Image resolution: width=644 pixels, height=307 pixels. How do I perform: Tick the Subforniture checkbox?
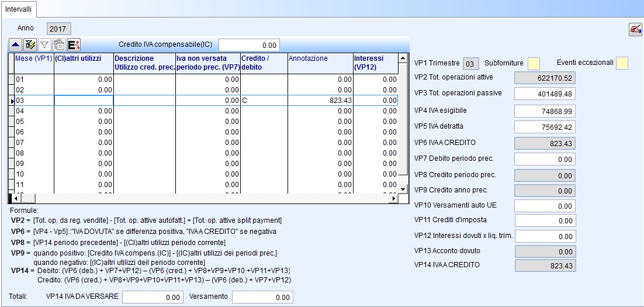point(534,63)
